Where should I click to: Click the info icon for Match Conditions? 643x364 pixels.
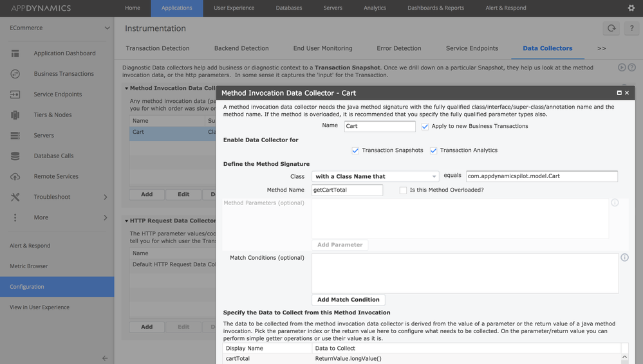click(624, 257)
